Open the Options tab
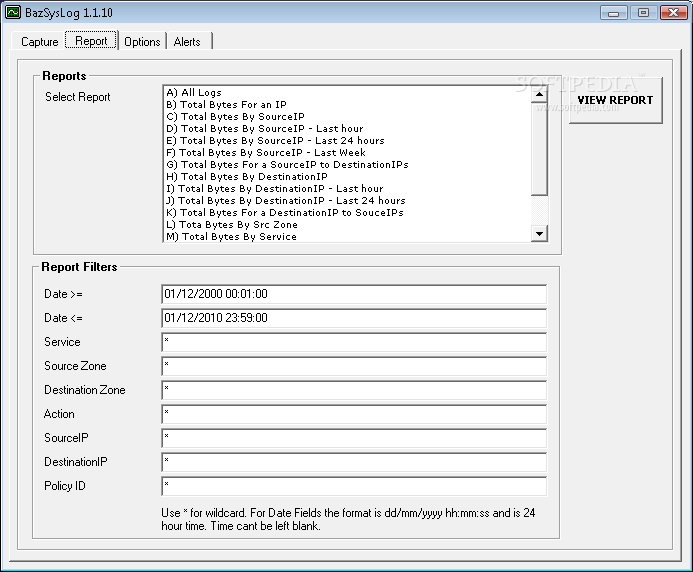This screenshot has height=572, width=693. coord(142,42)
